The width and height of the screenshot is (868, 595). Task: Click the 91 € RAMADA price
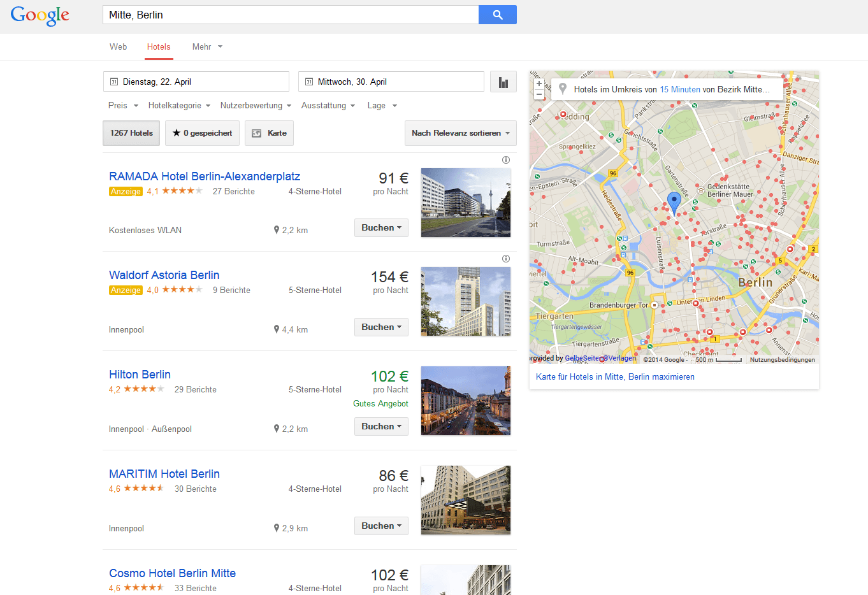click(393, 178)
